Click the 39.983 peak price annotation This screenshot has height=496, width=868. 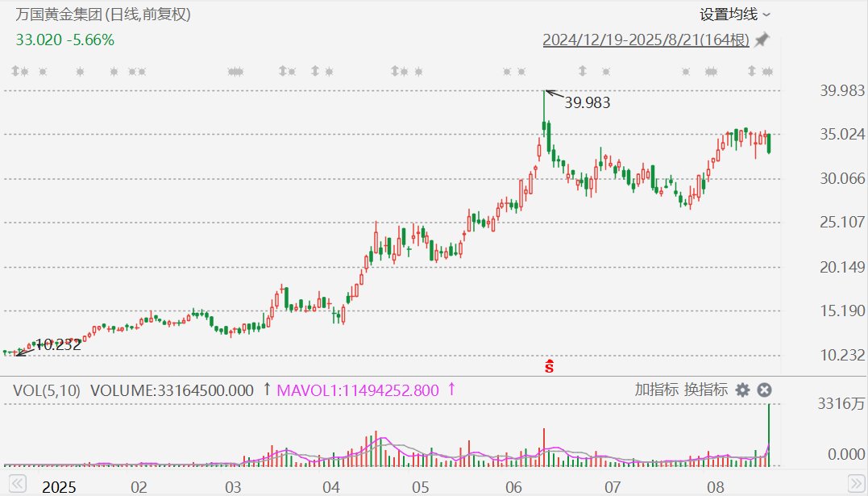tap(587, 102)
